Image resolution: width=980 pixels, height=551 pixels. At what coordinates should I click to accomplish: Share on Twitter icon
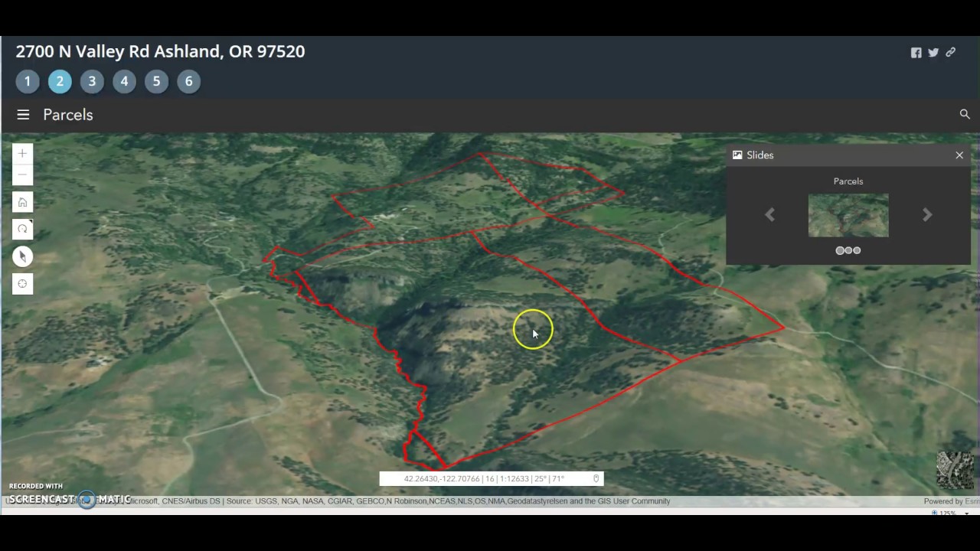[933, 53]
